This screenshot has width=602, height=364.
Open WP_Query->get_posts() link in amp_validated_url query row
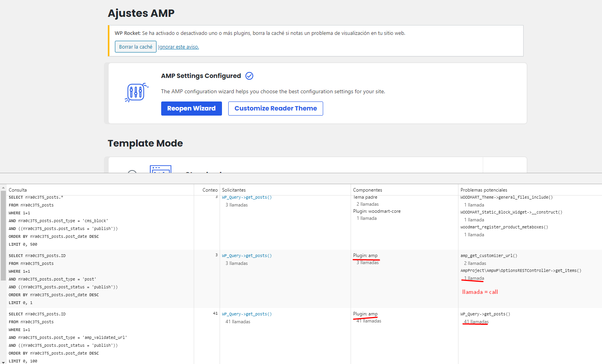(247, 314)
